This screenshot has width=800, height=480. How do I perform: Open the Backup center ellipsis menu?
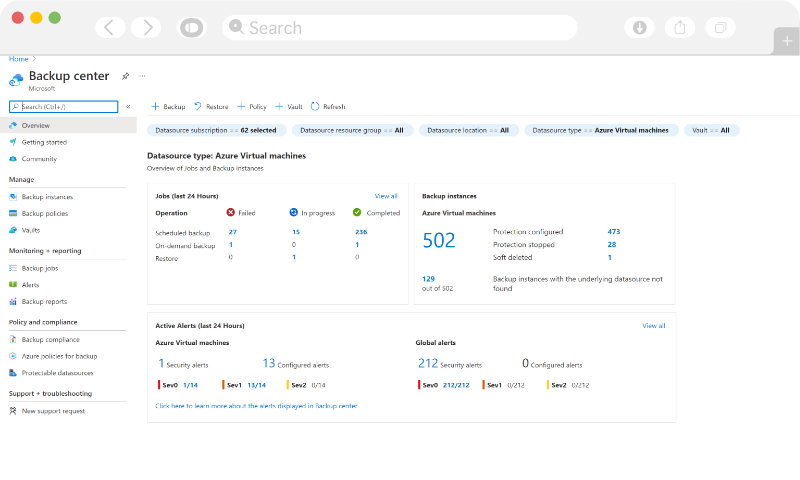[142, 76]
